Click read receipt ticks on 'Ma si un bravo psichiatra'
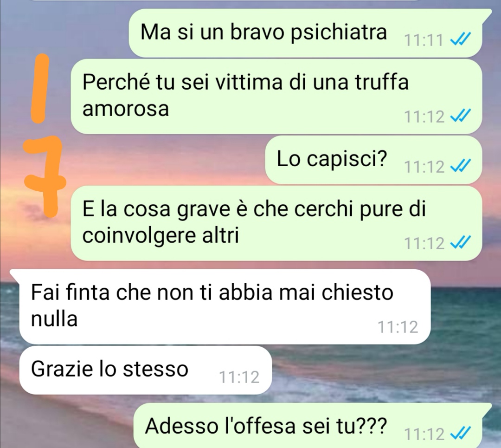The height and width of the screenshot is (448, 501). click(460, 40)
